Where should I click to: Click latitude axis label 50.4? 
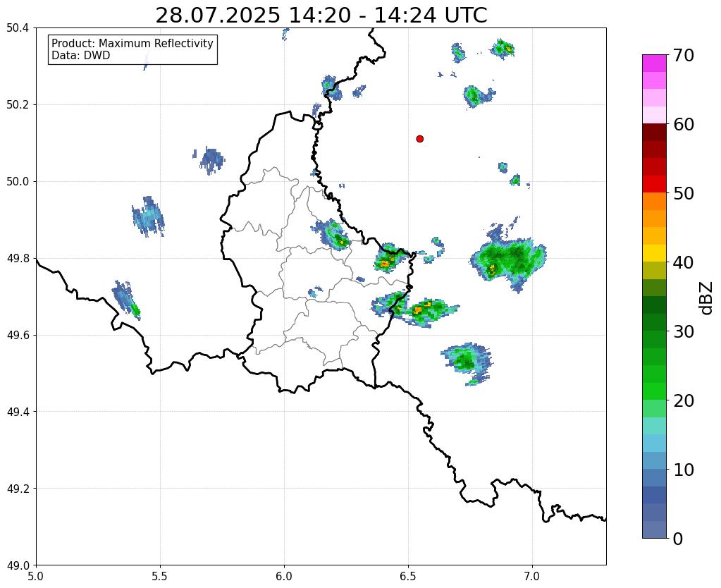click(x=18, y=28)
